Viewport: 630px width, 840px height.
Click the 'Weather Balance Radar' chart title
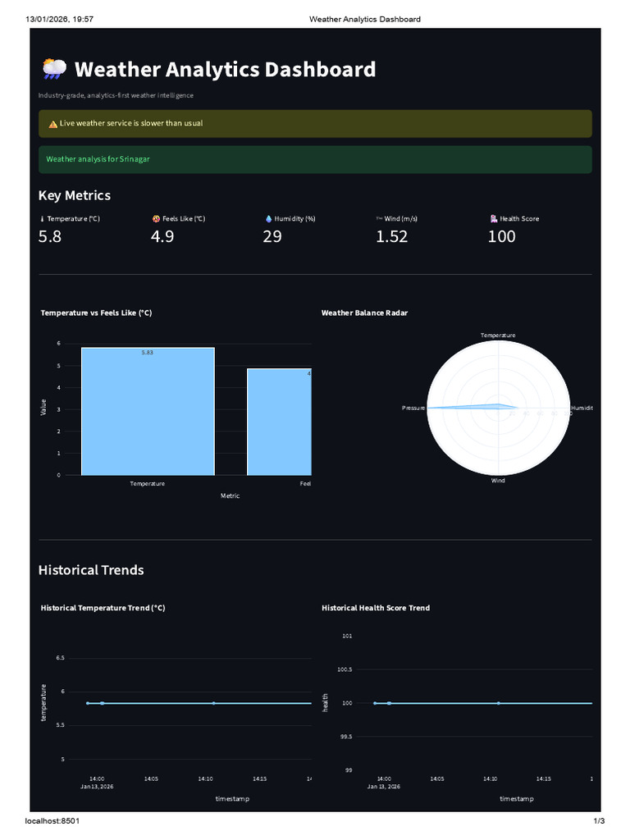pyautogui.click(x=364, y=313)
